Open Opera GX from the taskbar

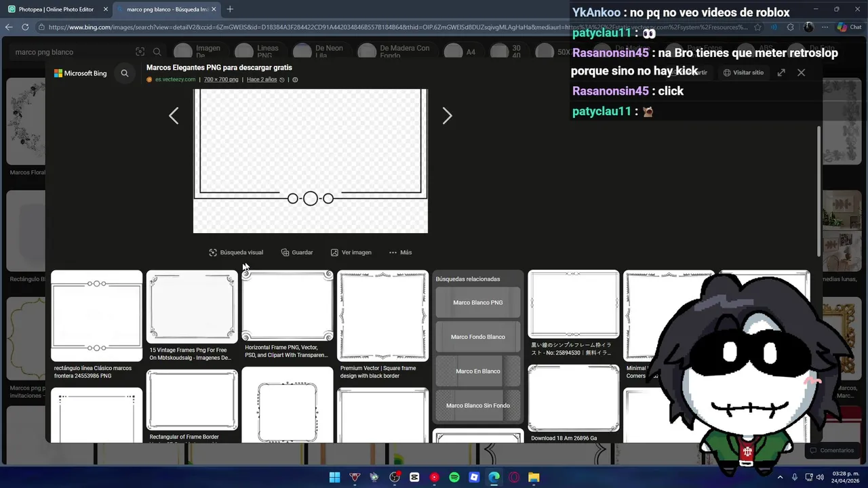[x=514, y=477]
